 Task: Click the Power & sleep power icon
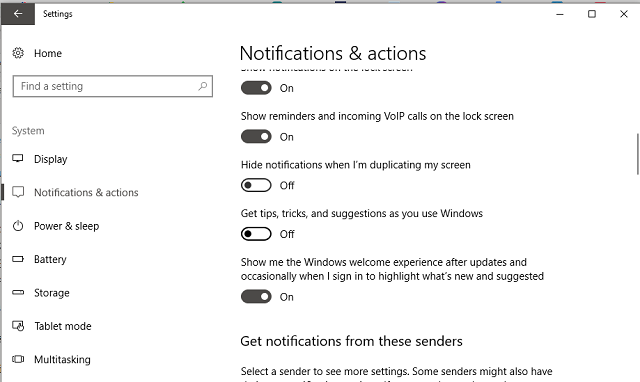pyautogui.click(x=18, y=226)
